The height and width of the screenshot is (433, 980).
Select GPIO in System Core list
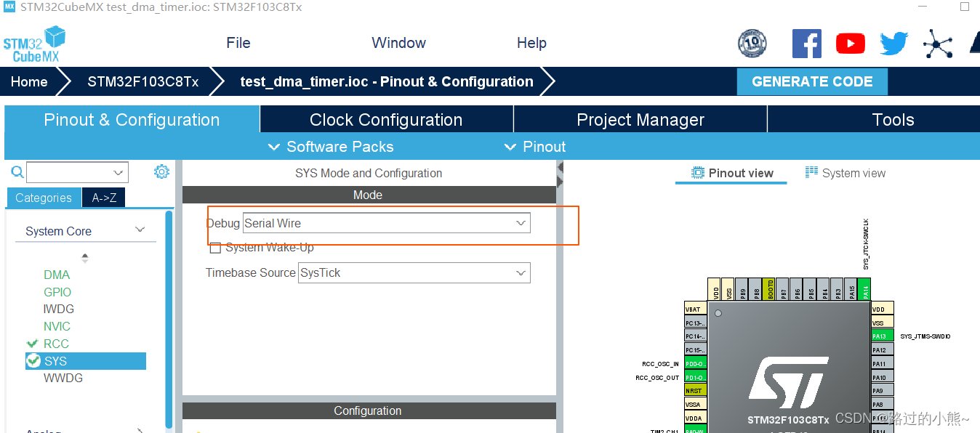click(x=57, y=292)
